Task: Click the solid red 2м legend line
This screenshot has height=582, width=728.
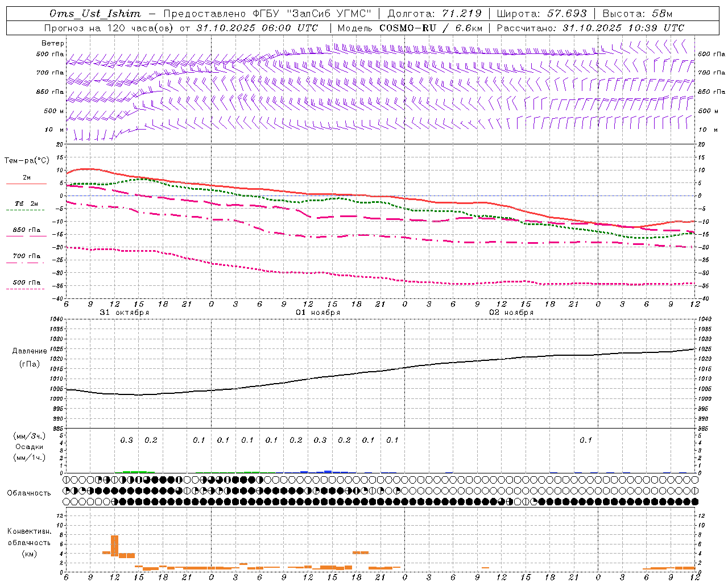Action: point(26,184)
